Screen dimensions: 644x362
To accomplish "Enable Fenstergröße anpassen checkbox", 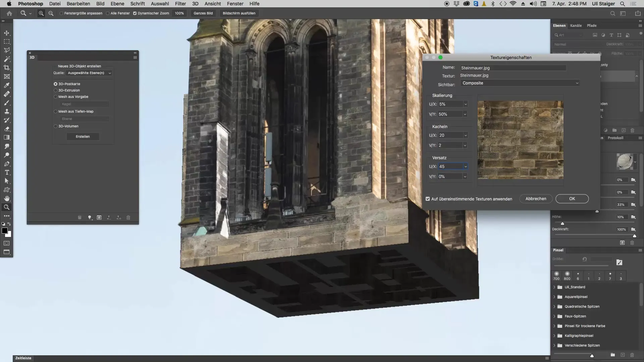I will (61, 13).
